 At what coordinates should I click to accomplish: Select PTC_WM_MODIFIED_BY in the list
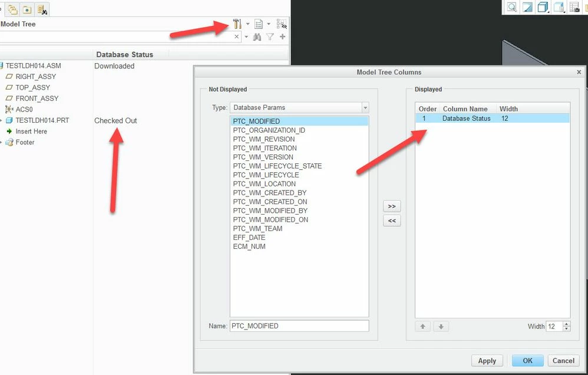tap(299, 210)
